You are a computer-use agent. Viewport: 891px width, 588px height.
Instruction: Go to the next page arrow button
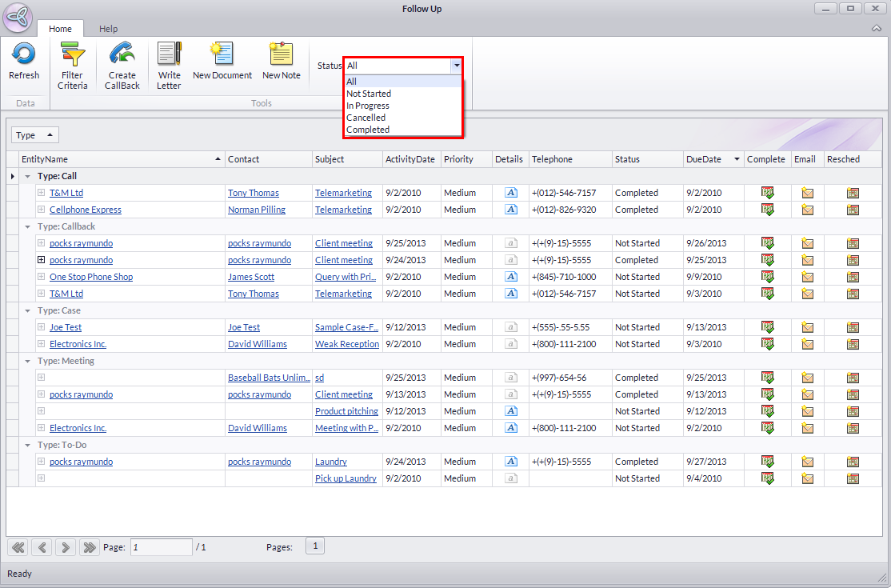click(x=66, y=547)
